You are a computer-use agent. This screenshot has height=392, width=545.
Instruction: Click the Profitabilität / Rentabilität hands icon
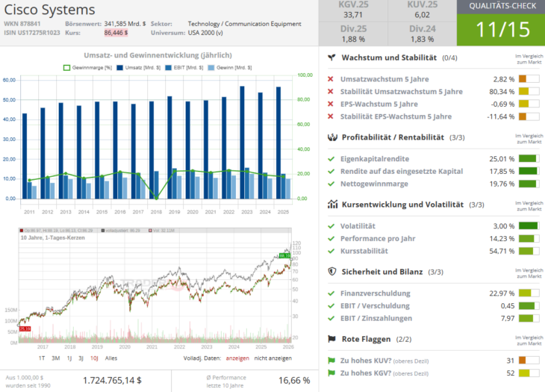point(331,137)
